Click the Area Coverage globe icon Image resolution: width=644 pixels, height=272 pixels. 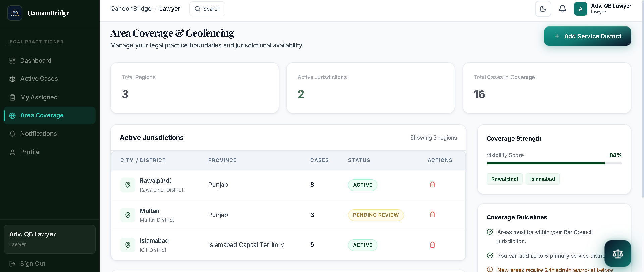[12, 116]
